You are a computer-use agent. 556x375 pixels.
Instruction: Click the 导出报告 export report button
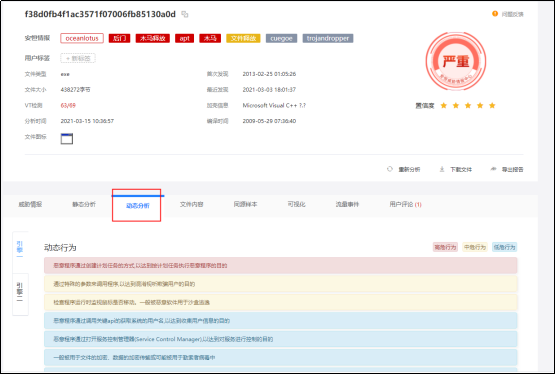click(507, 169)
